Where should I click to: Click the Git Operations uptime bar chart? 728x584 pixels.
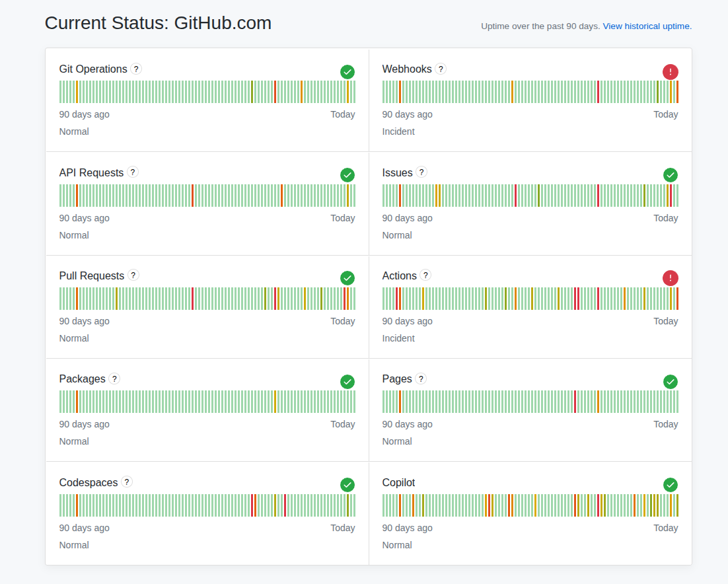pyautogui.click(x=207, y=92)
